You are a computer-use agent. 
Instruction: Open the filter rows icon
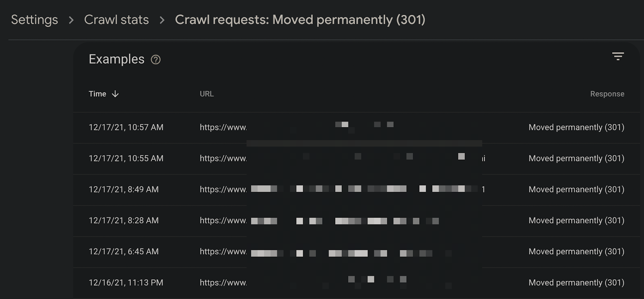(618, 56)
